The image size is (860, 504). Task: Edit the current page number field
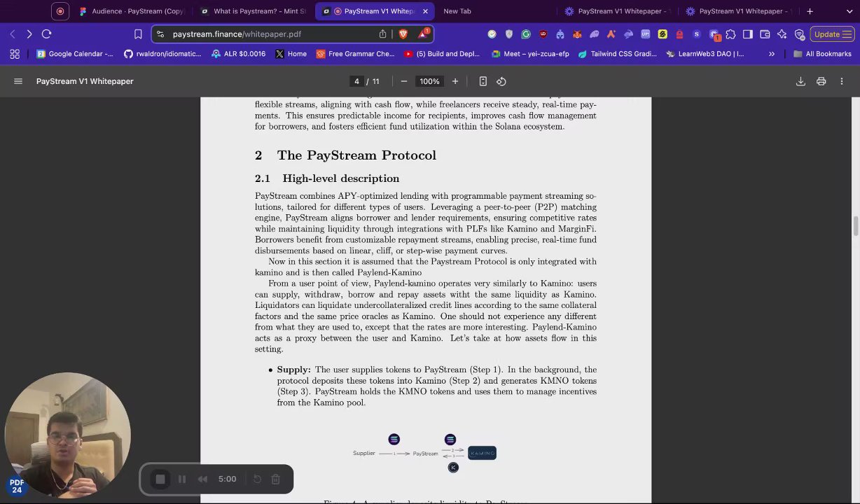click(356, 81)
